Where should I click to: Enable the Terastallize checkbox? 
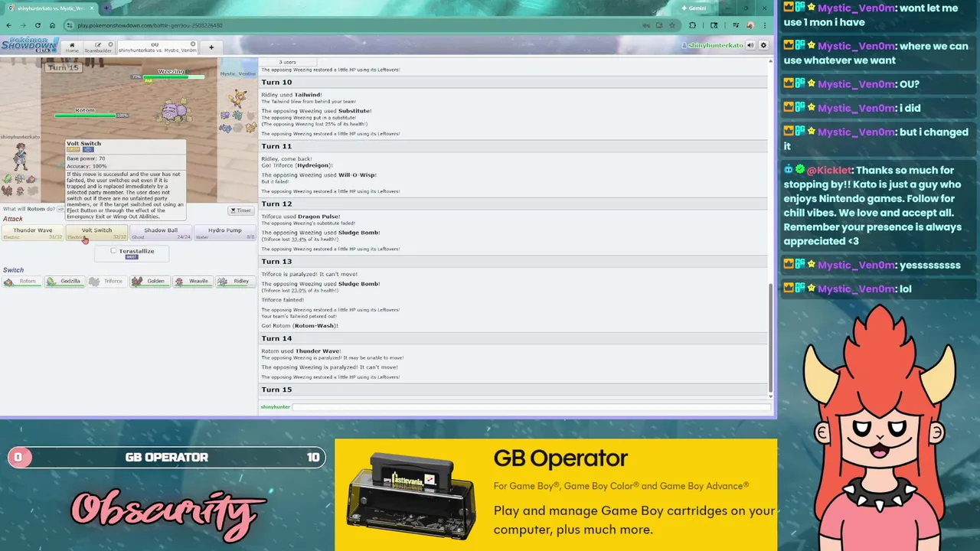[x=113, y=251]
